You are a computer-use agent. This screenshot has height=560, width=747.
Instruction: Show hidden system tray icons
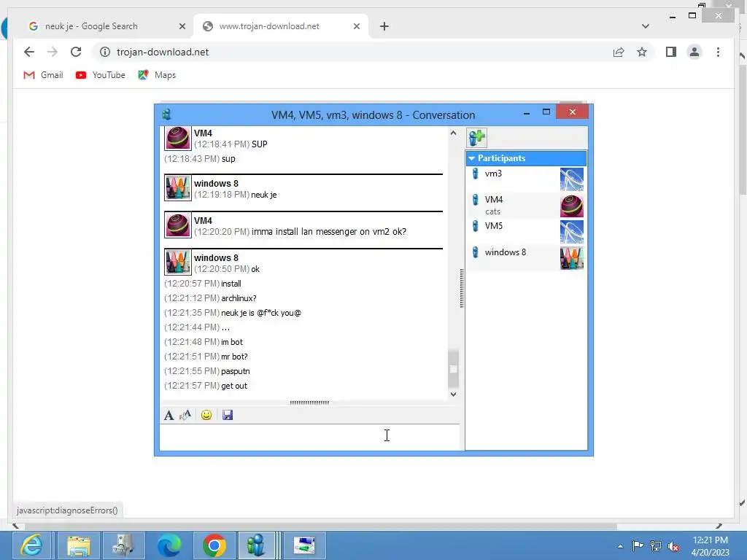coord(620,546)
